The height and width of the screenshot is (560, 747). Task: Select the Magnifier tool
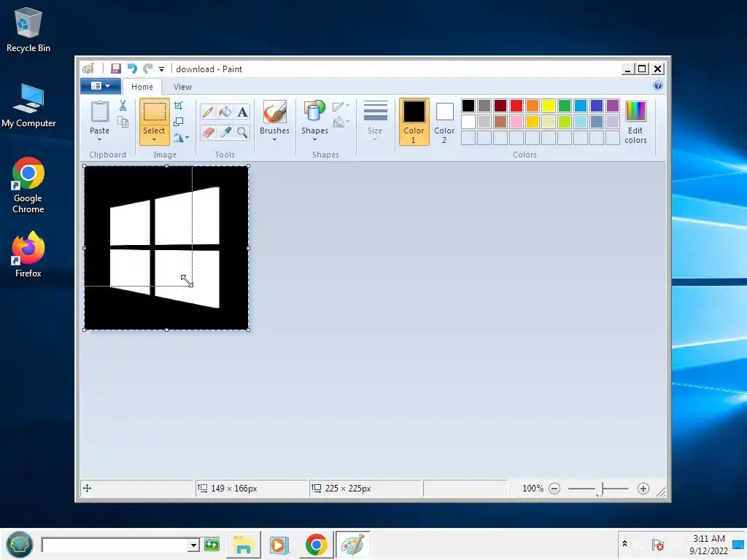point(242,133)
